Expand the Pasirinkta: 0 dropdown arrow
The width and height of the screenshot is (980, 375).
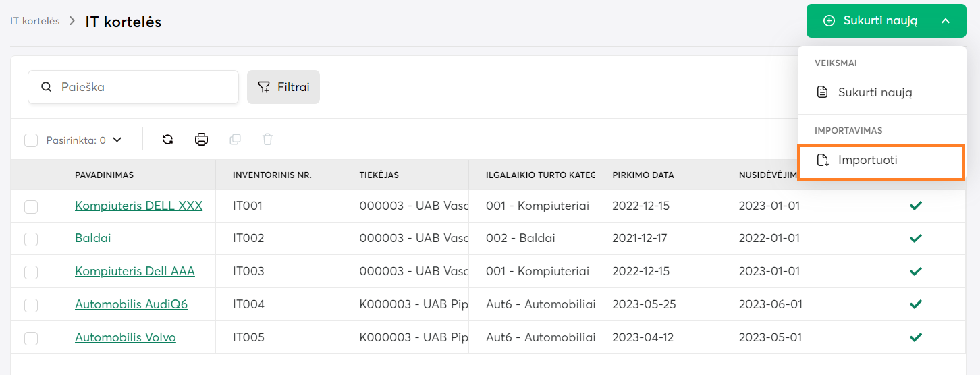(117, 140)
